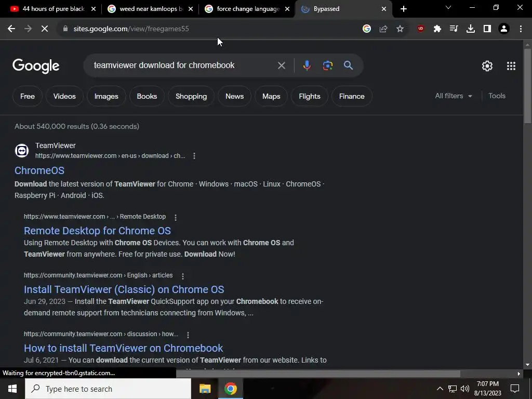Screen dimensions: 532x399
Task: Click the address bar URL
Action: (x=131, y=29)
